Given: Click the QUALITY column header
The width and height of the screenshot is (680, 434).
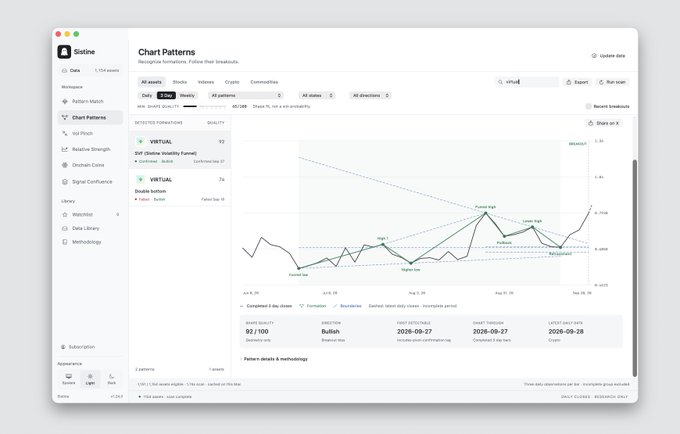Looking at the screenshot, I should [216, 123].
